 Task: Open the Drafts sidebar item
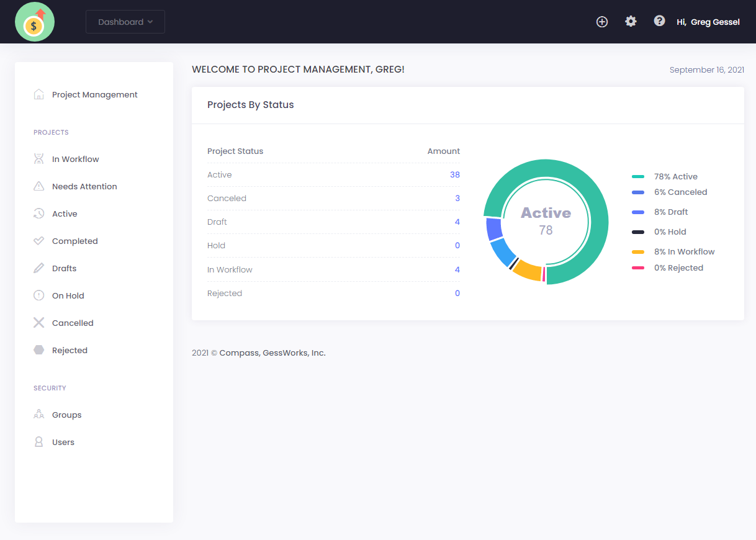pos(65,268)
